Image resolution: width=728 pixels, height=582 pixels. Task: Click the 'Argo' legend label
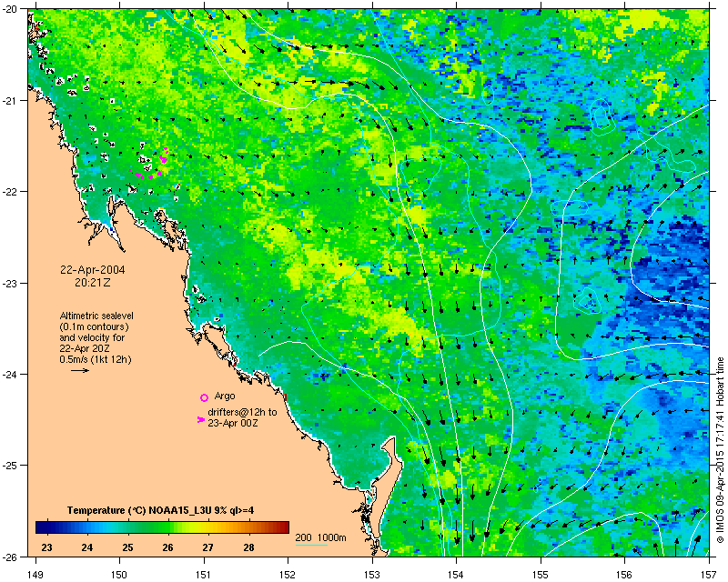point(225,396)
